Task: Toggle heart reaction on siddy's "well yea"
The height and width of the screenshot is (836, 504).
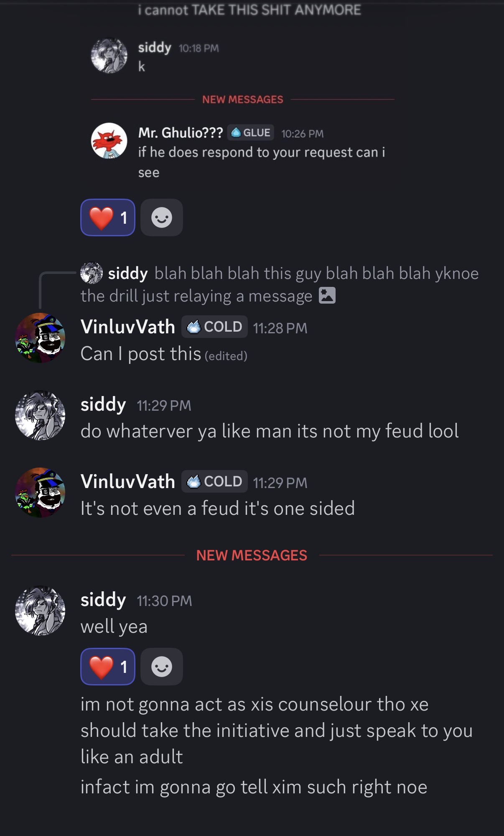Action: point(108,667)
